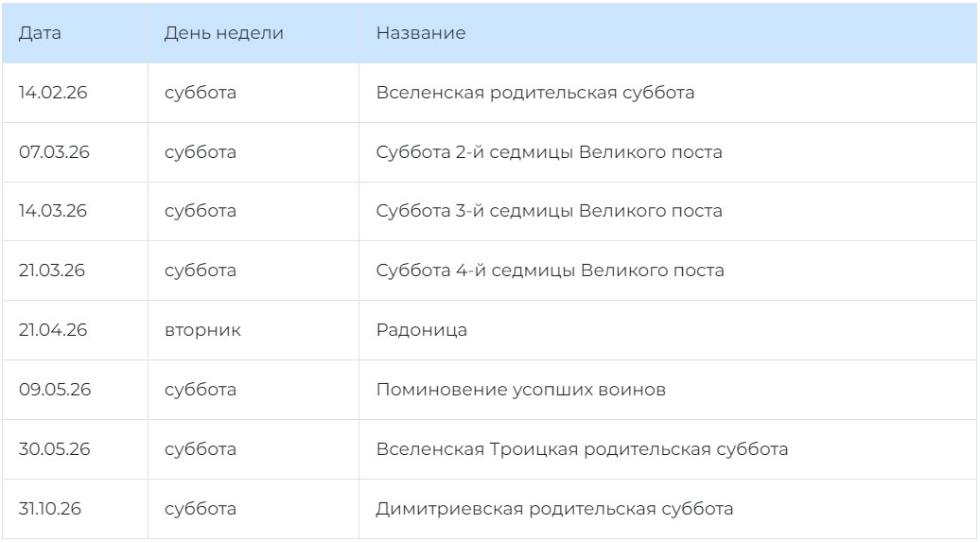Select the date cell 14.02.26
Screen dimensions: 980x542
click(x=53, y=93)
